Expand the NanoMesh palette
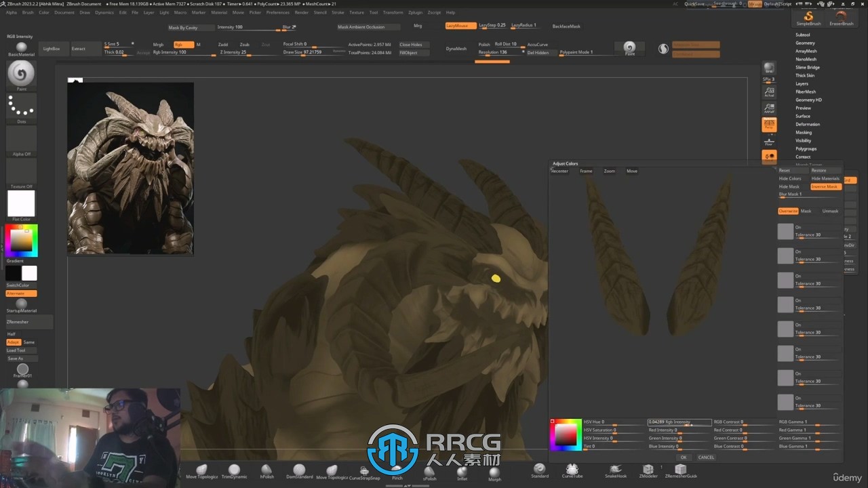 tap(806, 59)
